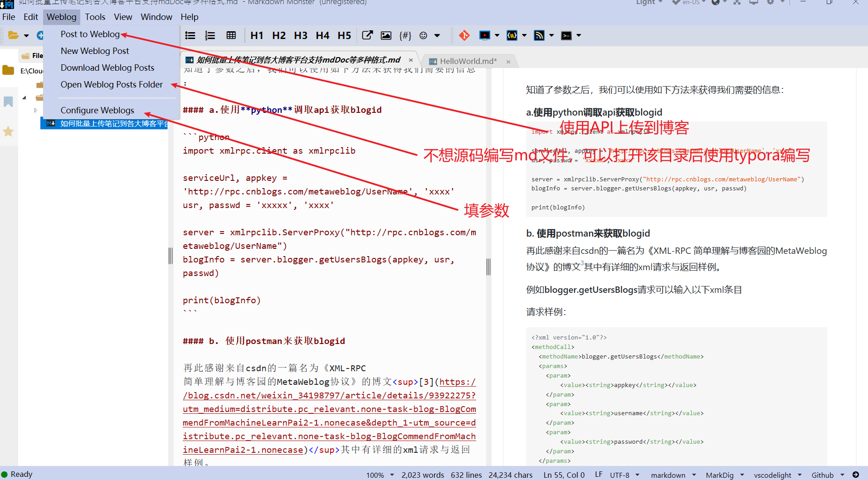Image resolution: width=868 pixels, height=480 pixels.
Task: Expand the terminal add-in dropdown arrow
Action: pos(579,35)
